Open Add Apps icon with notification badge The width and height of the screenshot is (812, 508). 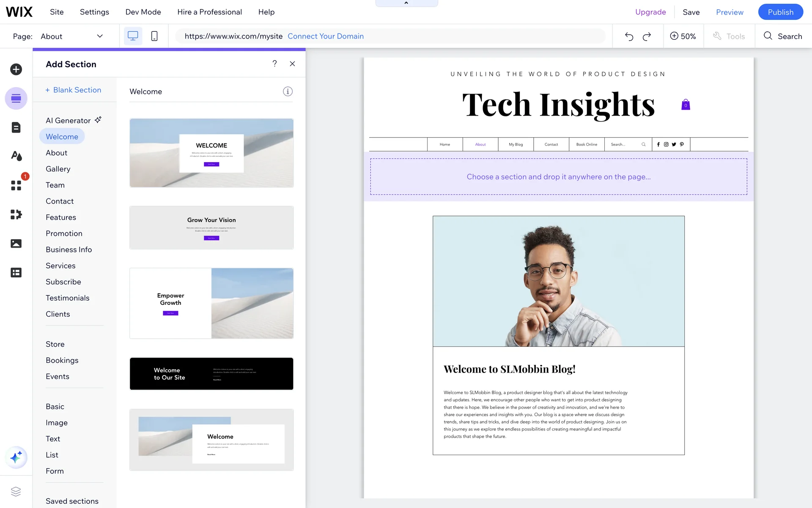click(16, 185)
